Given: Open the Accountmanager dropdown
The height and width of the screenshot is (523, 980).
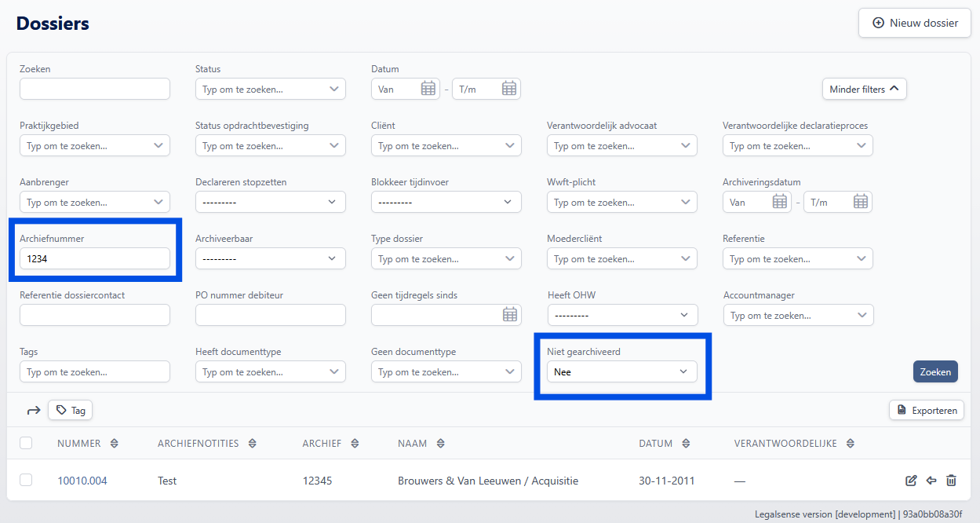Looking at the screenshot, I should (x=798, y=315).
